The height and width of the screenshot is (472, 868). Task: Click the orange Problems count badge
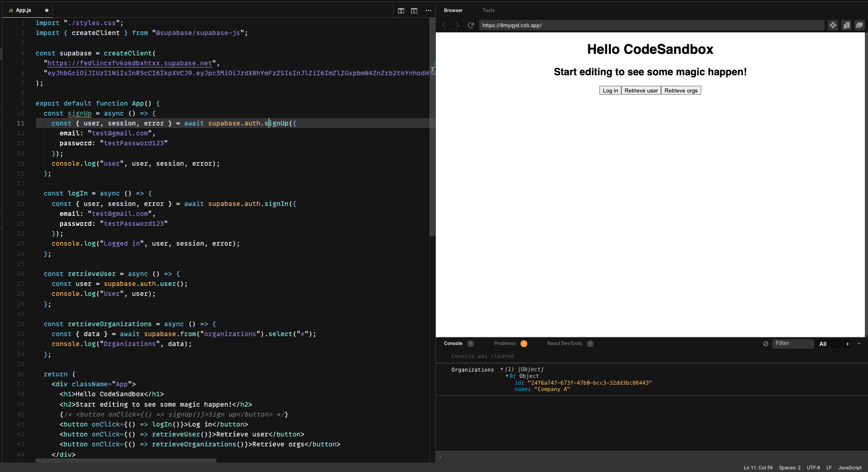[524, 343]
